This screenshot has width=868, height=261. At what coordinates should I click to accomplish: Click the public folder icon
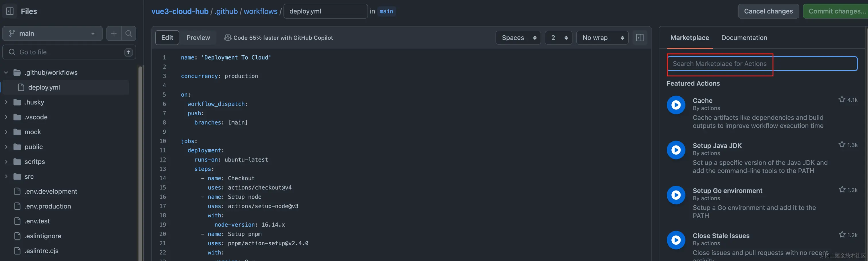(17, 147)
